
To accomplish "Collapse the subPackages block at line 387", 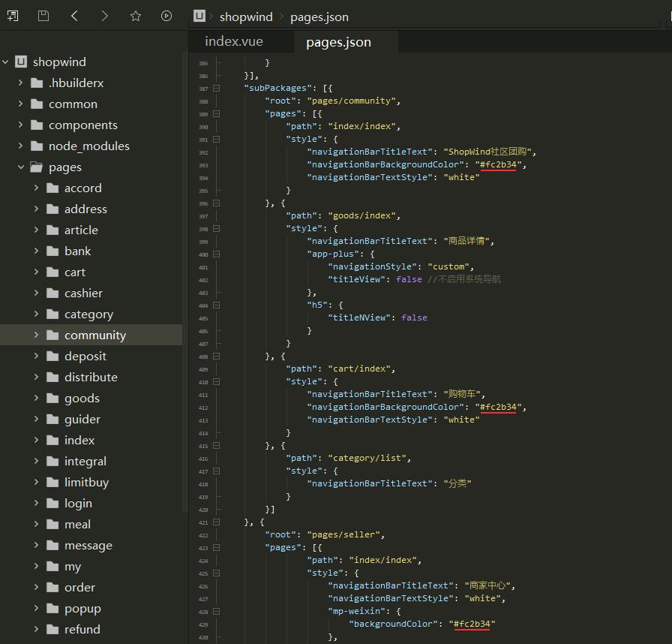I will pos(216,88).
